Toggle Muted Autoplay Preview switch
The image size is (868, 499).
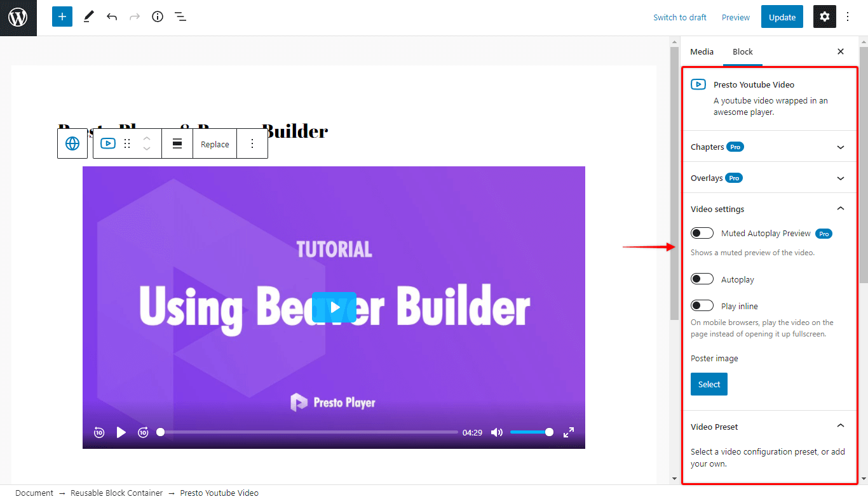(702, 233)
